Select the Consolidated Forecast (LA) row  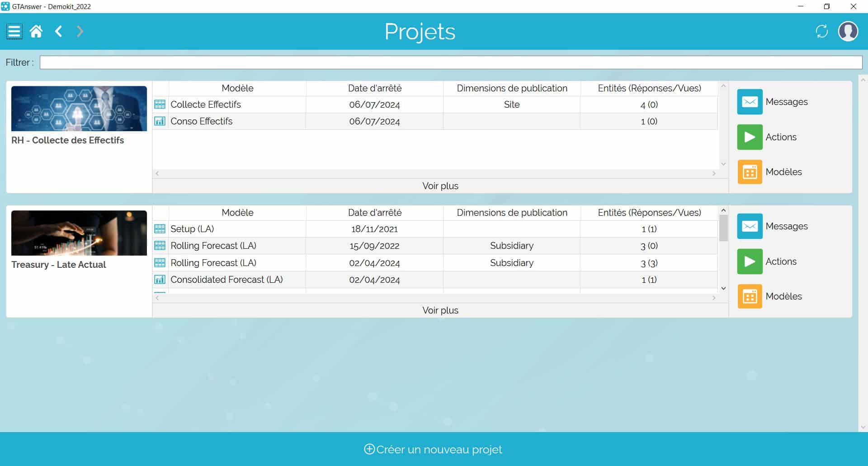tap(435, 280)
